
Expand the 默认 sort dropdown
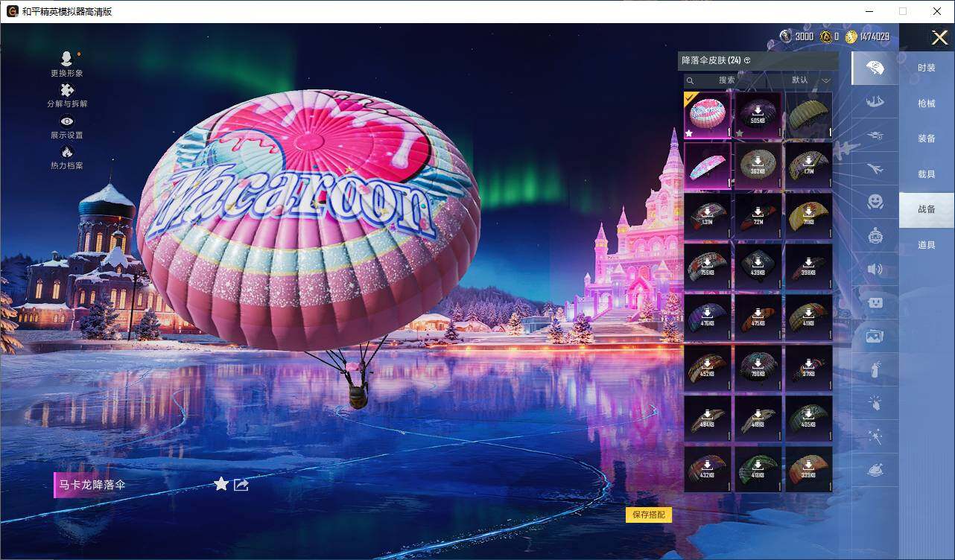[810, 80]
